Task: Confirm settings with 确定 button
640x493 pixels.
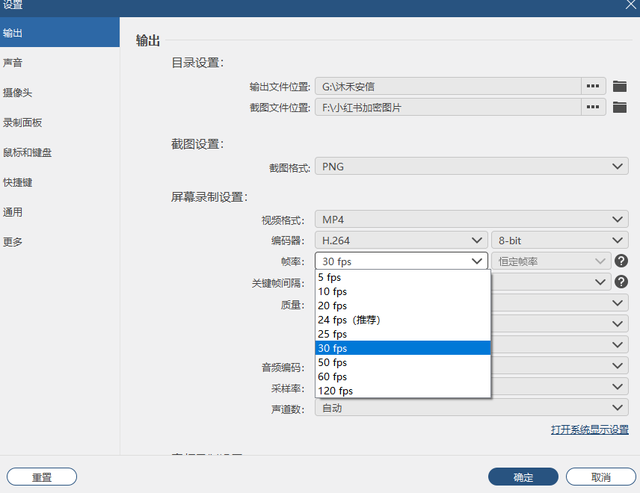Action: 523,477
